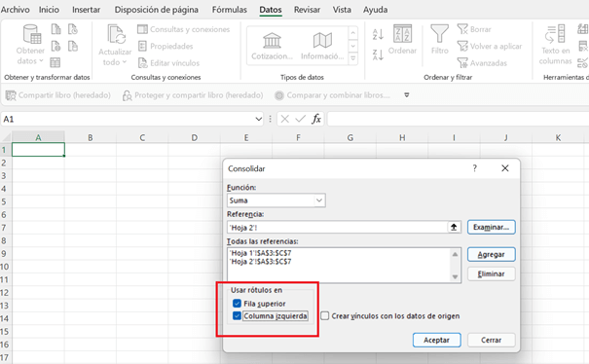Switch to the Revisar tab
Image resolution: width=589 pixels, height=364 pixels.
pyautogui.click(x=307, y=10)
